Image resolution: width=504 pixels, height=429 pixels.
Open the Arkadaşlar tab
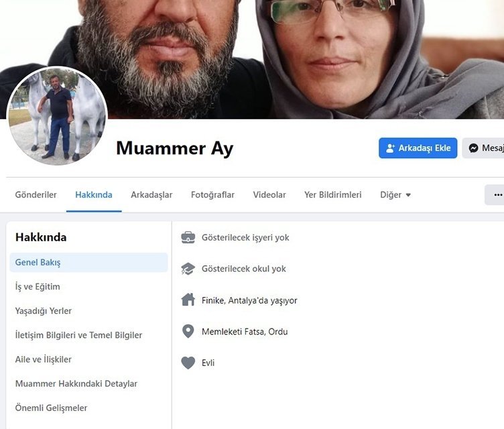[151, 195]
